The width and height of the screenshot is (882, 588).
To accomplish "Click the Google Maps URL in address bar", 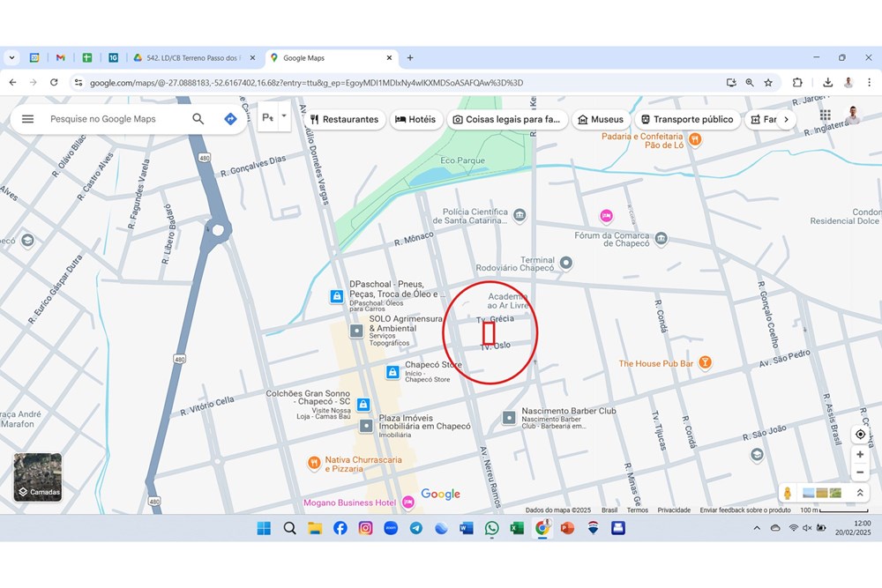I will click(307, 83).
